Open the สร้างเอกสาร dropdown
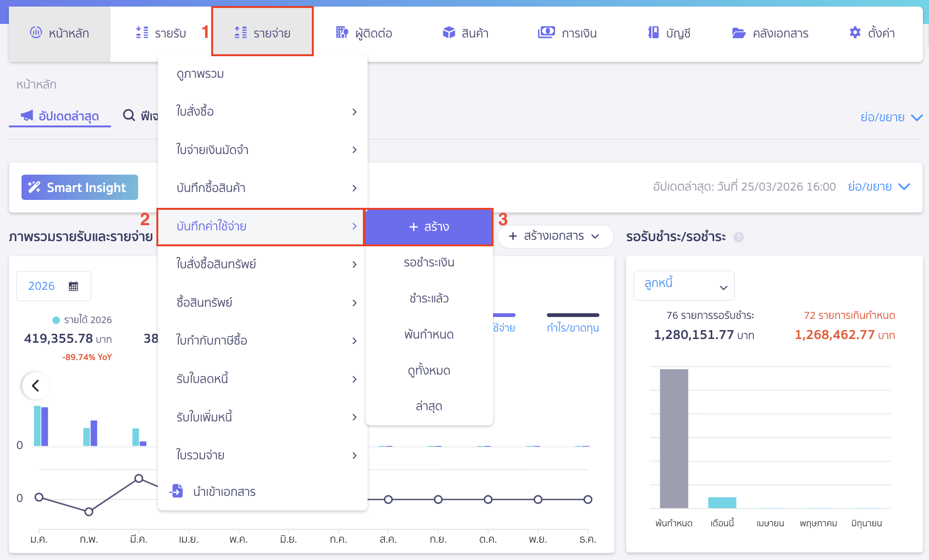 [555, 236]
